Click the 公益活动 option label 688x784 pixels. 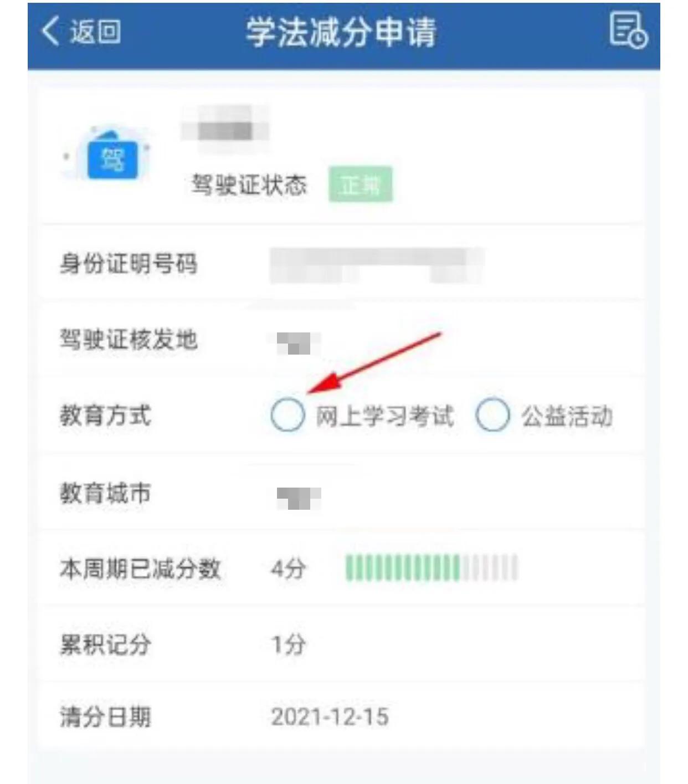coord(567,416)
